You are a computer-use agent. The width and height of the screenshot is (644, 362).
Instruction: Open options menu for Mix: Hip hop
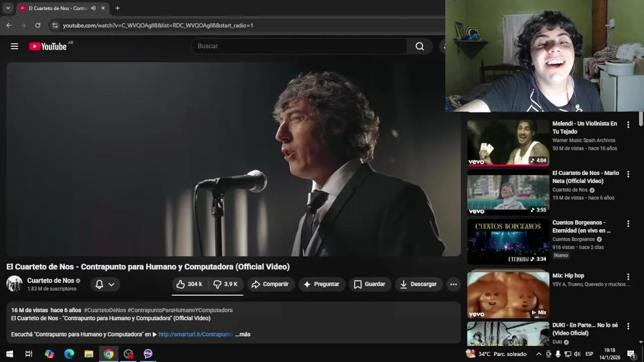coord(628,277)
